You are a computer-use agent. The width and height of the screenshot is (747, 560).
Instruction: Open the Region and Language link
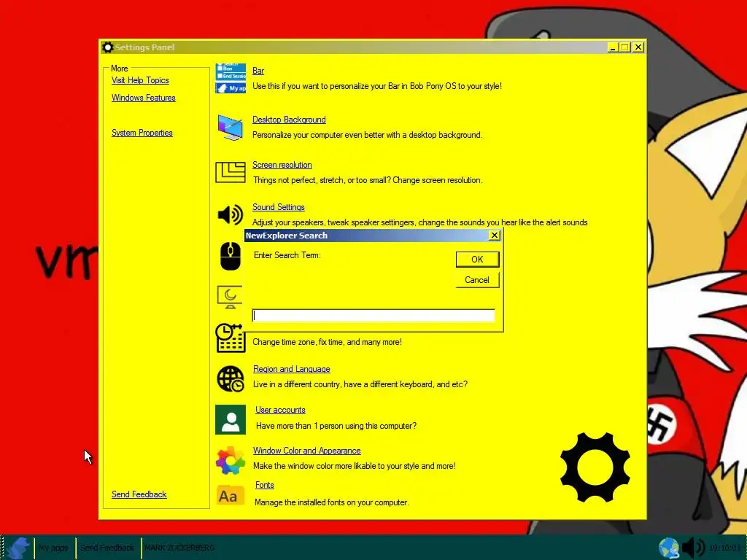(x=292, y=369)
